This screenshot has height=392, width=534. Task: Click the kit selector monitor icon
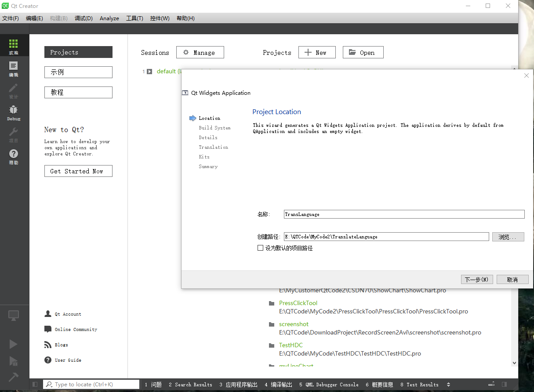[14, 315]
